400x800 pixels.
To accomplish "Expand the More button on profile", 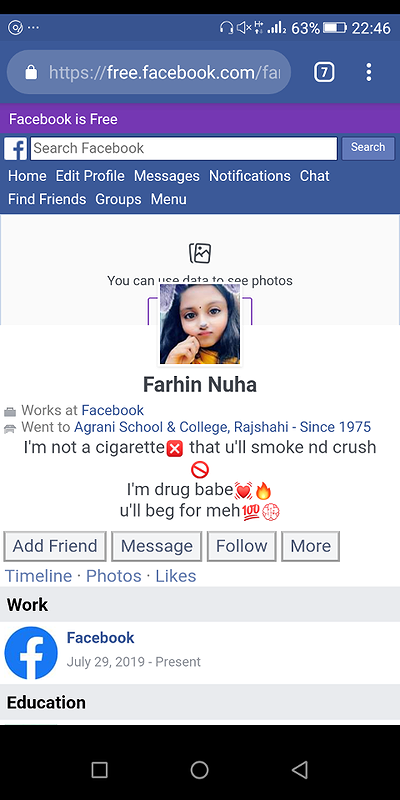I will pyautogui.click(x=310, y=546).
